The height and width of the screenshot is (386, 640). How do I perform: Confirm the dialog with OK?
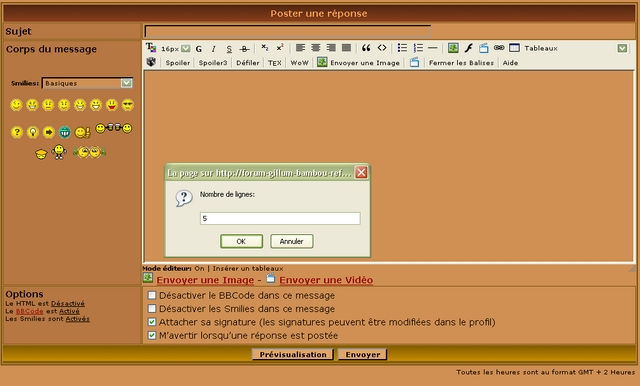(x=241, y=241)
